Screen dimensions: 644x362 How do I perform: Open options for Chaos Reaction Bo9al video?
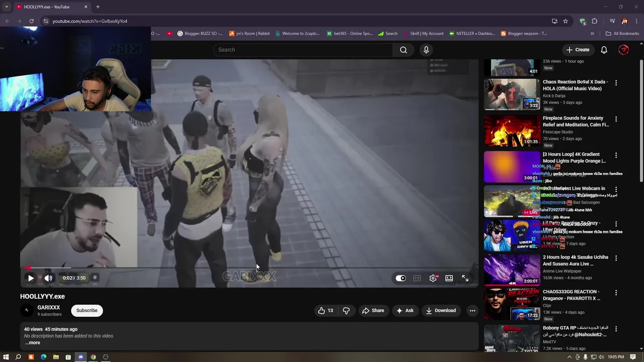point(616,82)
